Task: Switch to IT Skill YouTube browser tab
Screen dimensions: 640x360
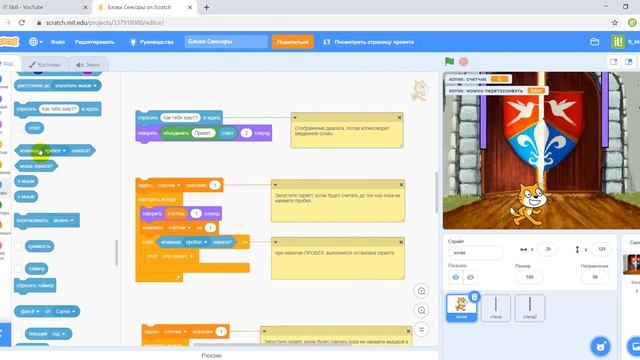Action: 43,7
